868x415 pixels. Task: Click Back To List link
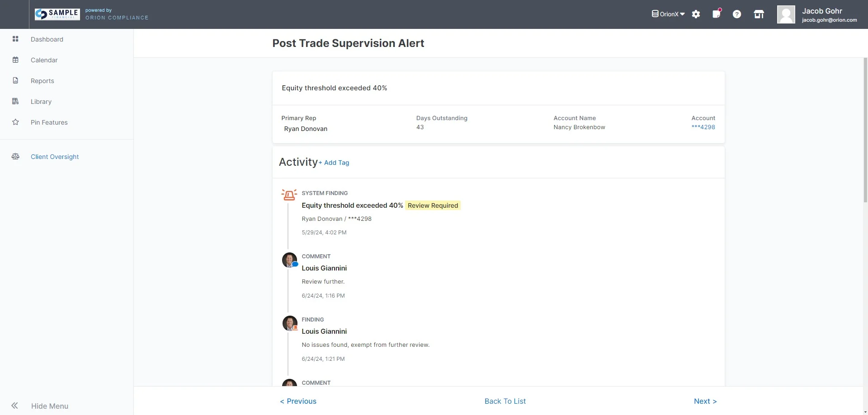pyautogui.click(x=505, y=401)
